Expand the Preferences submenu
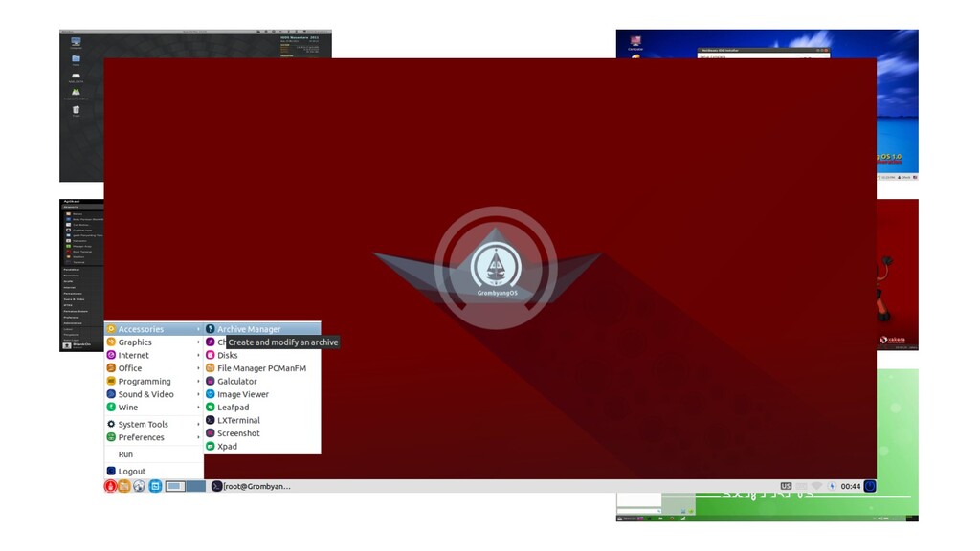This screenshot has width=980, height=551. point(154,437)
